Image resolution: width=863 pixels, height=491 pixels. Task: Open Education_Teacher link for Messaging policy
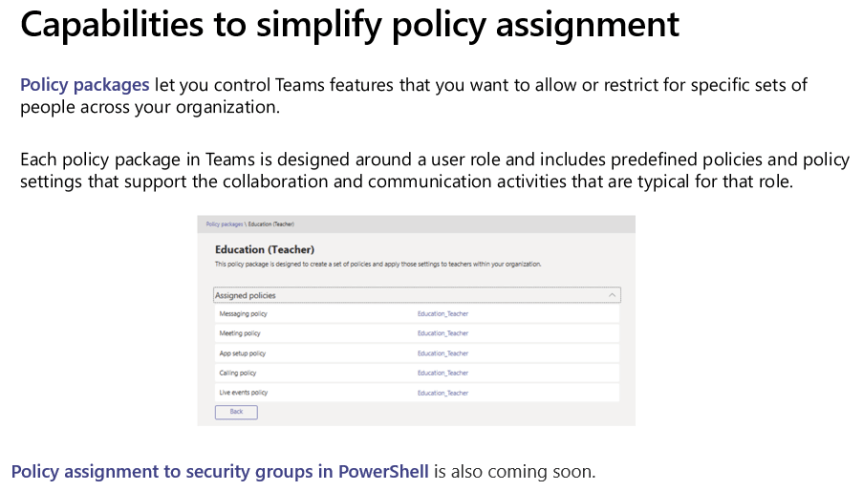pyautogui.click(x=442, y=314)
